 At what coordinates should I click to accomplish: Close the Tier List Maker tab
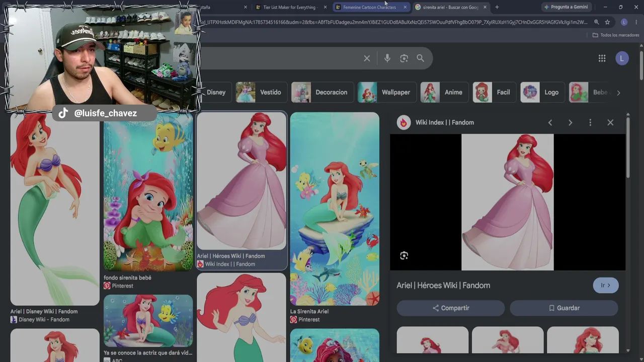point(325,7)
